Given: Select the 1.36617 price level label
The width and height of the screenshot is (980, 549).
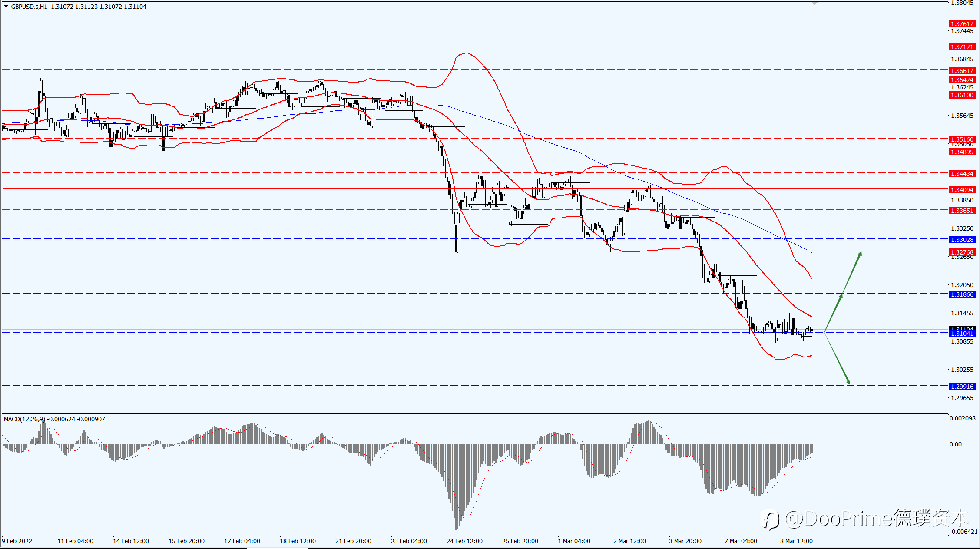Looking at the screenshot, I should 962,71.
